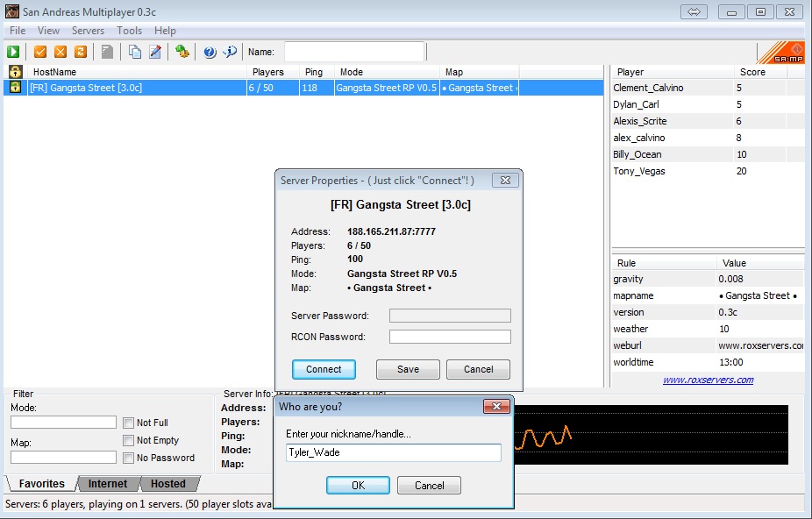This screenshot has height=519, width=812.
Task: Open the File menu
Action: [x=18, y=31]
